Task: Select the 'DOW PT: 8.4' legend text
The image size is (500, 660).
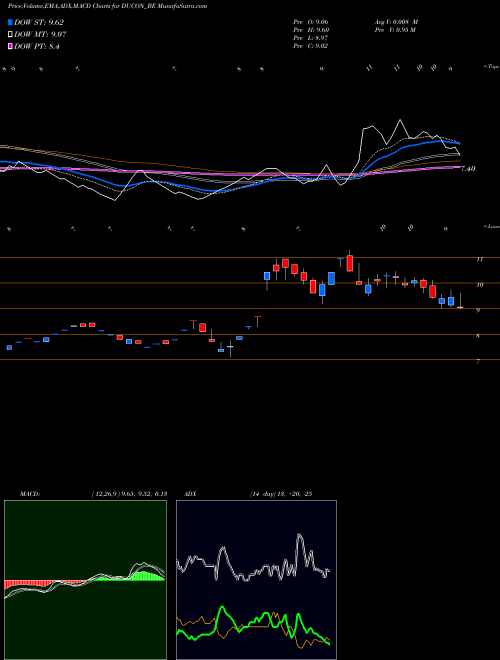Action: 37,46
